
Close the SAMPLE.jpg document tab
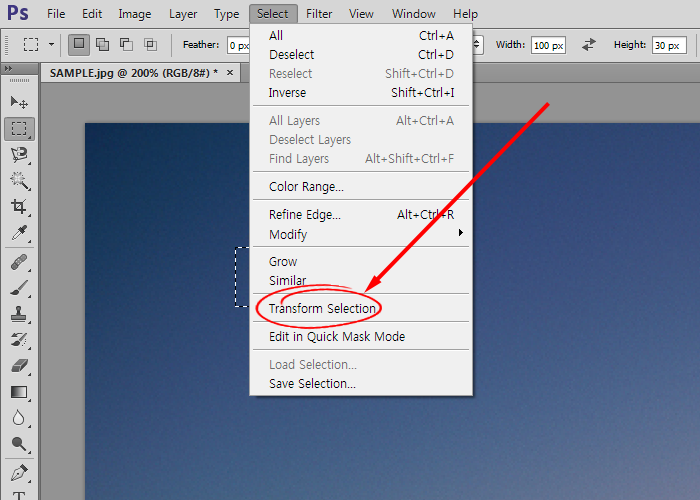[x=230, y=72]
